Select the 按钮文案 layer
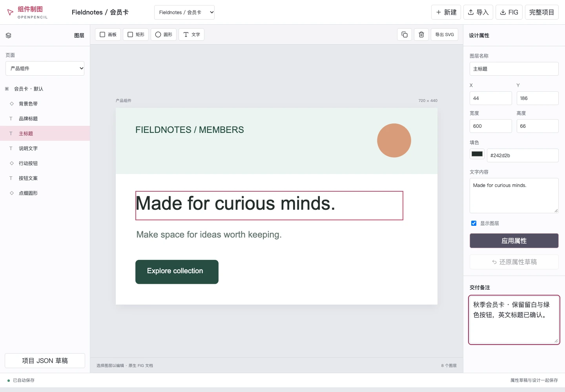Image resolution: width=565 pixels, height=392 pixels. pyautogui.click(x=45, y=178)
